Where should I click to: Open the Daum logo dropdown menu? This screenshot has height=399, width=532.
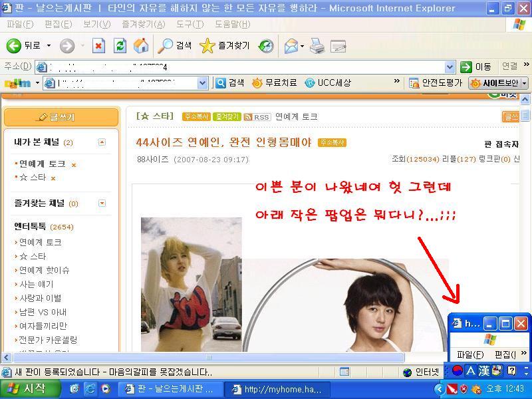coord(37,82)
